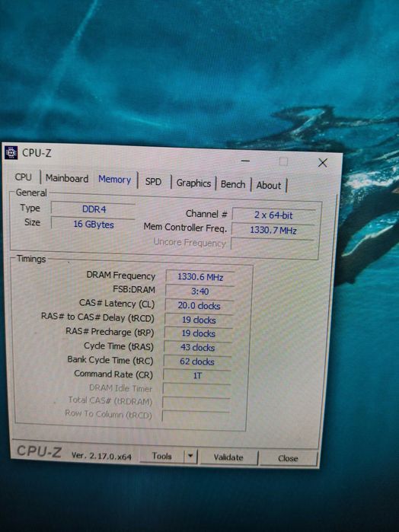The width and height of the screenshot is (399, 532).
Task: Click the DDR4 type value
Action: point(94,209)
